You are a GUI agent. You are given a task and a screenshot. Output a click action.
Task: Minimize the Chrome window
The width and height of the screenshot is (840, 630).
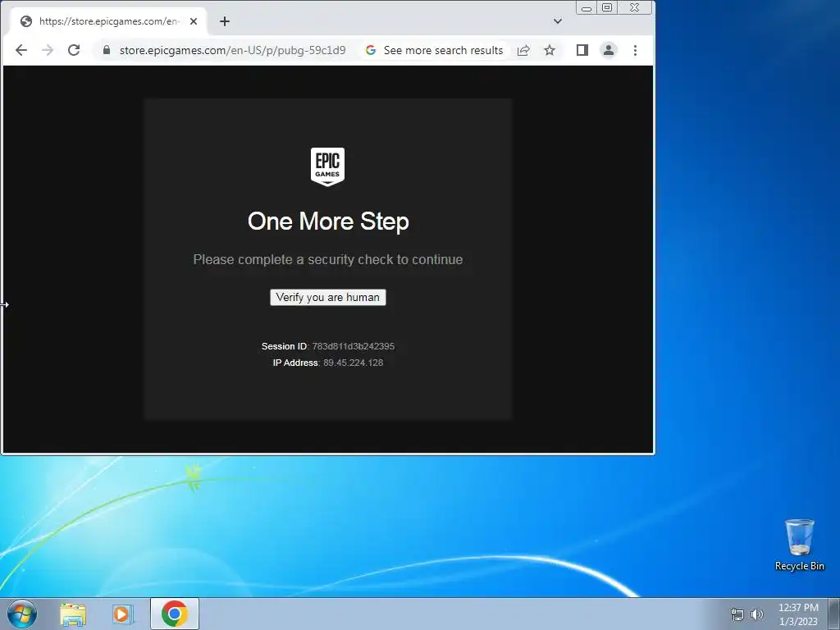click(587, 8)
